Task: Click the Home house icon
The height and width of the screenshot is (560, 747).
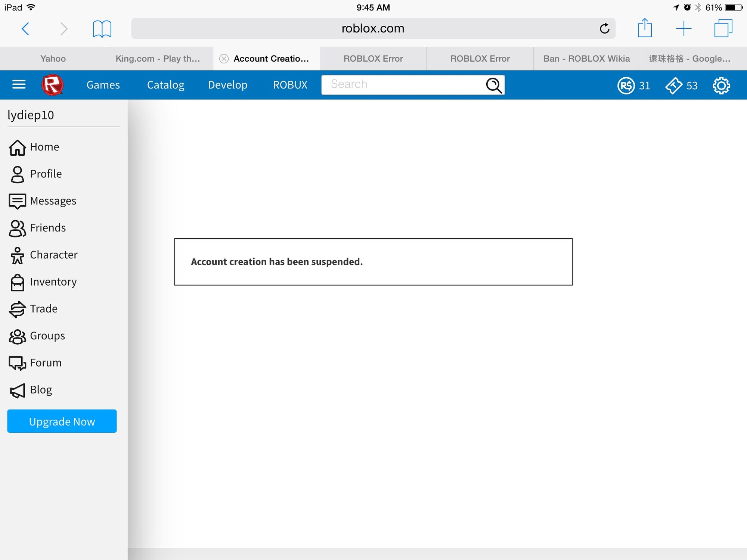Action: click(x=17, y=147)
